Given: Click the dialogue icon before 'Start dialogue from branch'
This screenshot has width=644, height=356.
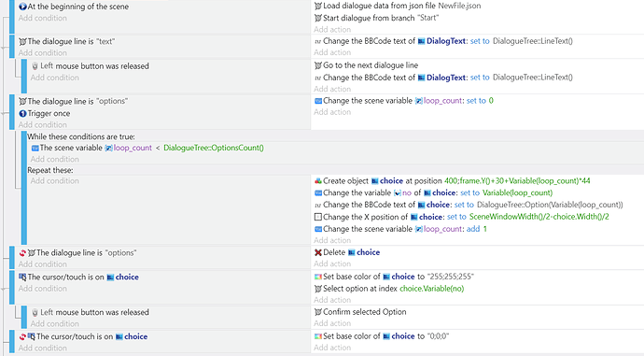Looking at the screenshot, I should pos(318,18).
